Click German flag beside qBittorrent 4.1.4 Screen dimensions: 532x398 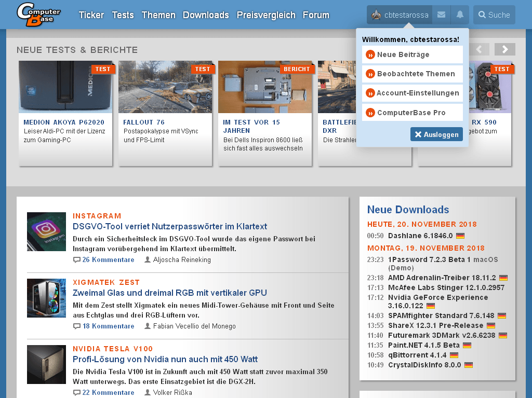(454, 355)
